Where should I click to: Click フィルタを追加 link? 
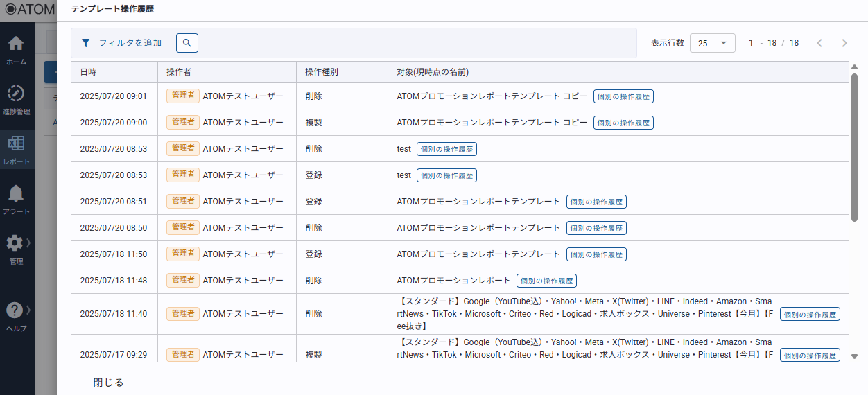click(x=130, y=43)
